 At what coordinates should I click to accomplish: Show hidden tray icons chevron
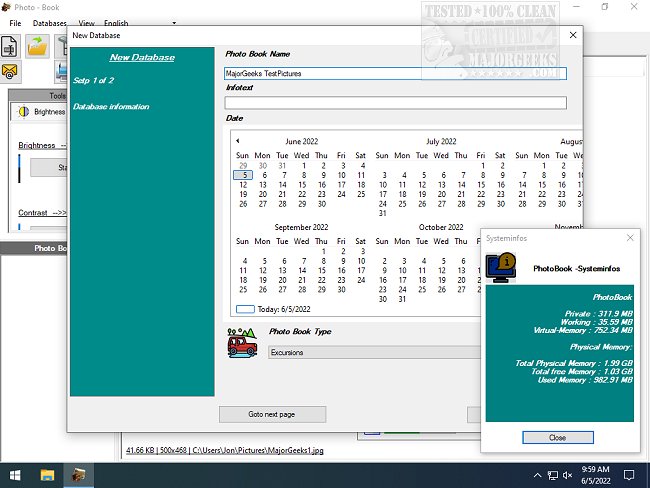(x=537, y=475)
